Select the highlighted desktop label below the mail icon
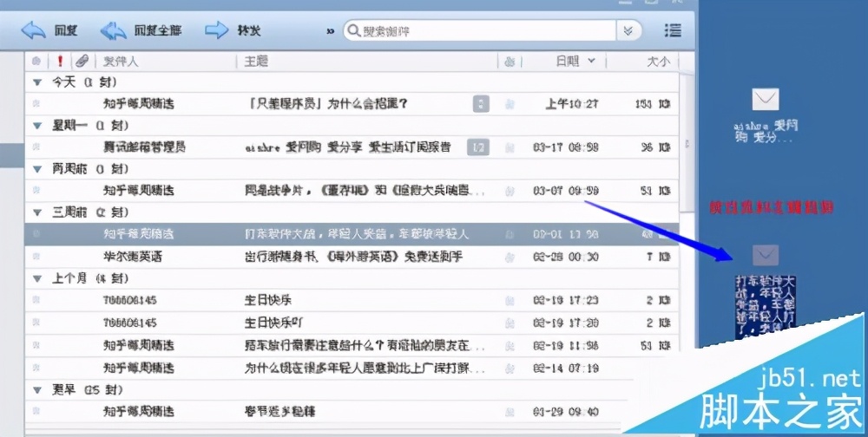 point(766,308)
